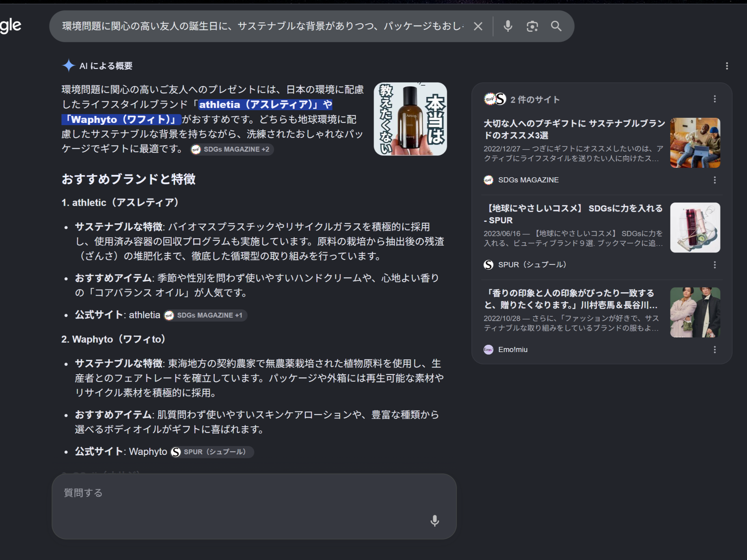The height and width of the screenshot is (560, 747).
Task: Click heading 2. Waphyto（ワフィto）
Action: [115, 339]
